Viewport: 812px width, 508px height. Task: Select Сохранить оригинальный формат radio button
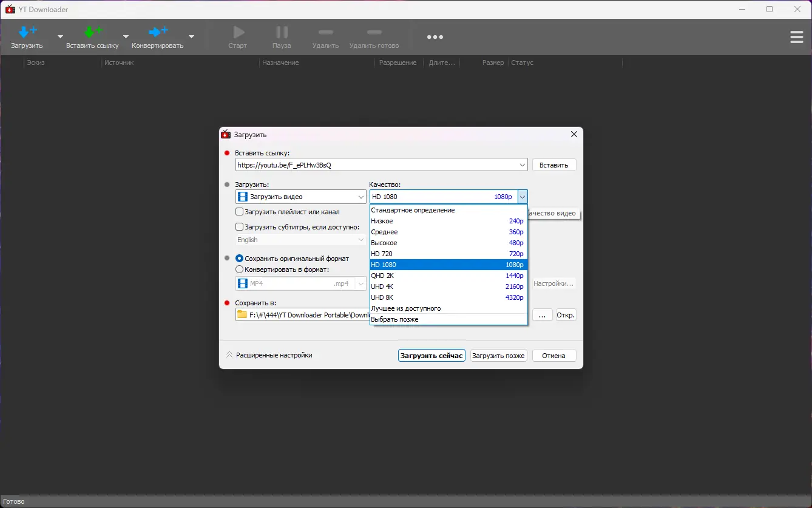tap(240, 259)
